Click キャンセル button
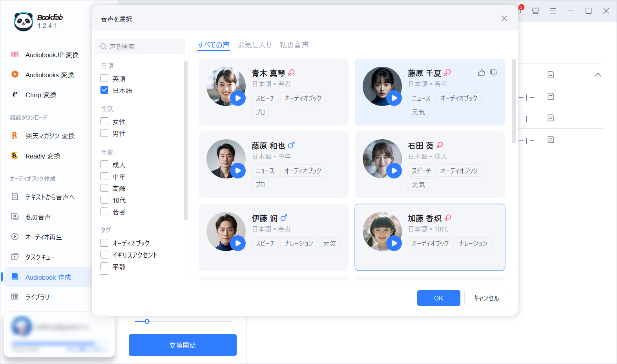Viewport: 617px width, 364px height. point(486,298)
